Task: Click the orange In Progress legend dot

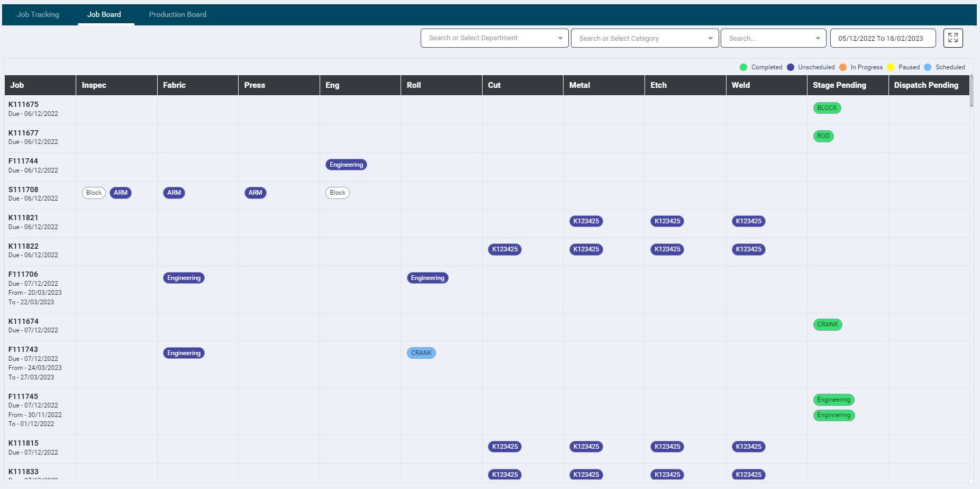Action: (x=843, y=67)
